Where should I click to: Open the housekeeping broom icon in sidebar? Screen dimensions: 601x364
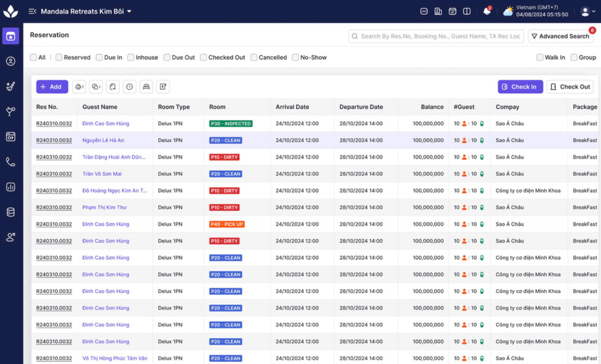point(11,86)
